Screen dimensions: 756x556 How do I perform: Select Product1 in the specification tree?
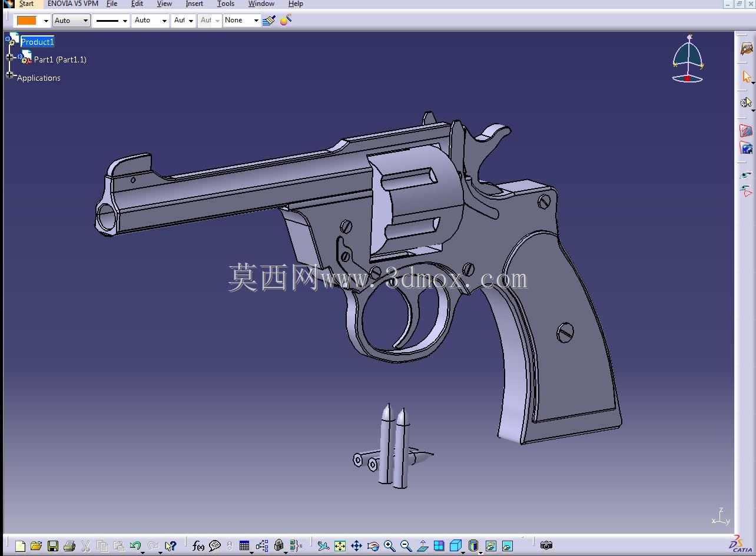point(38,42)
